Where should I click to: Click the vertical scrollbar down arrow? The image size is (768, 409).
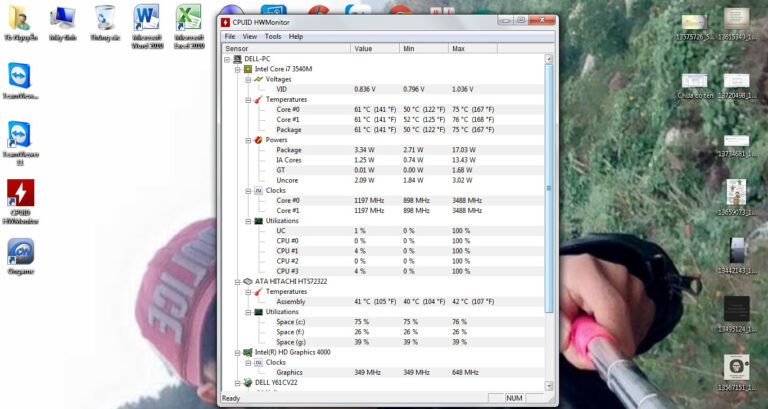[549, 385]
